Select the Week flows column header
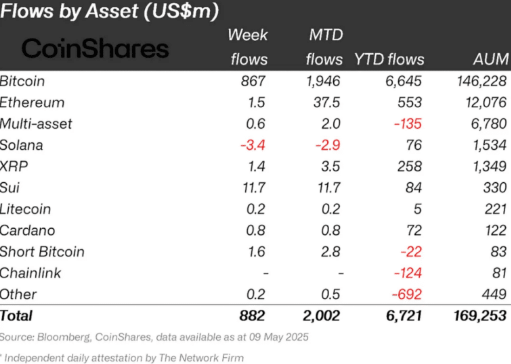511x364 pixels. coord(248,47)
